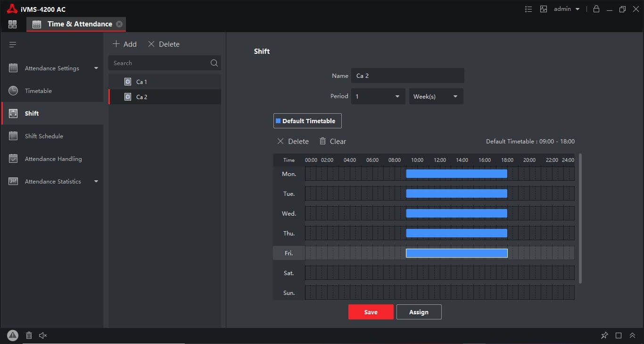Expand the Attendance Statistics arrow

(96, 181)
